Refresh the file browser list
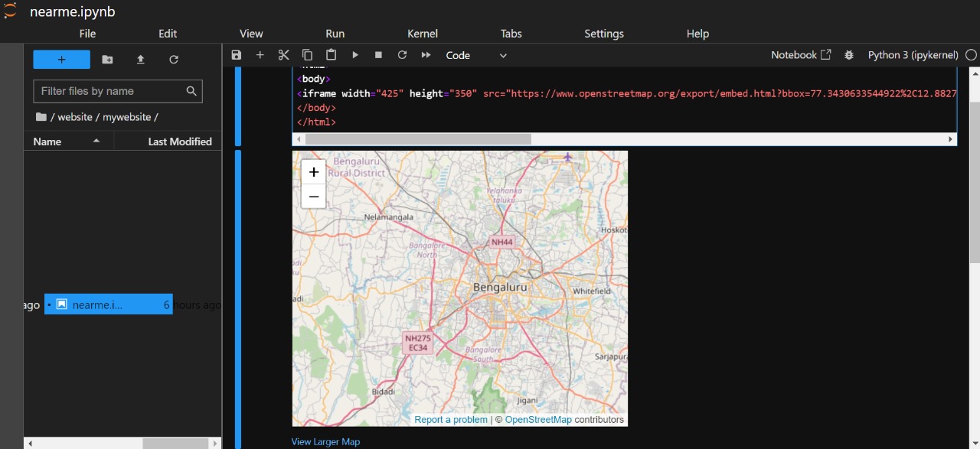The image size is (980, 449). click(174, 60)
